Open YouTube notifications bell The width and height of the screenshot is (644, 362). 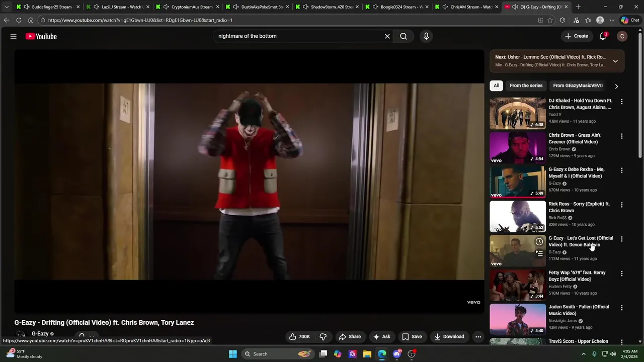(603, 36)
